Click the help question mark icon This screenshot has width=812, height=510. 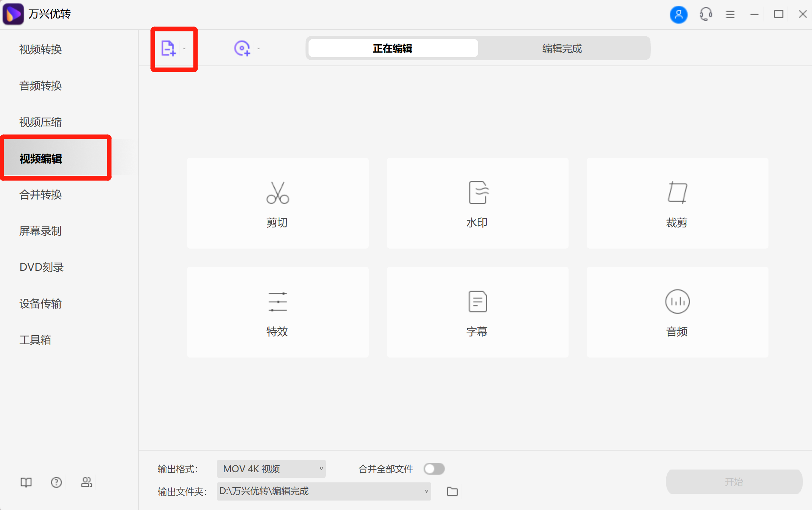pyautogui.click(x=56, y=482)
